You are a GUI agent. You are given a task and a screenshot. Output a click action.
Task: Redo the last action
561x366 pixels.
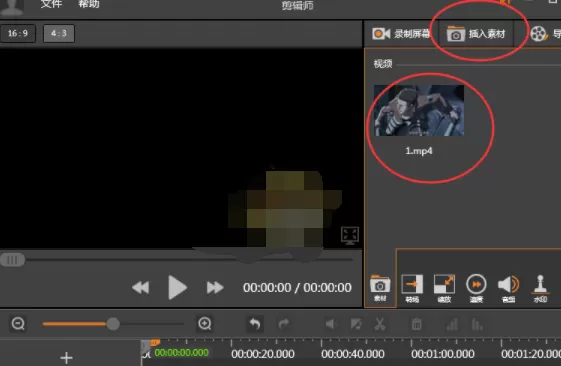click(x=284, y=324)
